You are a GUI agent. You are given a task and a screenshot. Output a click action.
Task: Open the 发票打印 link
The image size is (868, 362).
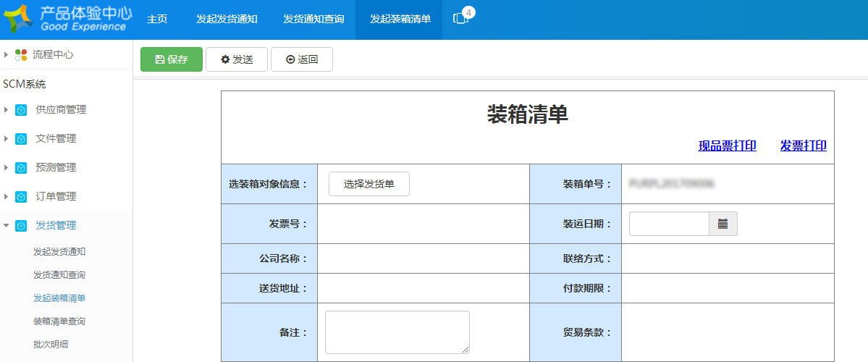pos(804,146)
